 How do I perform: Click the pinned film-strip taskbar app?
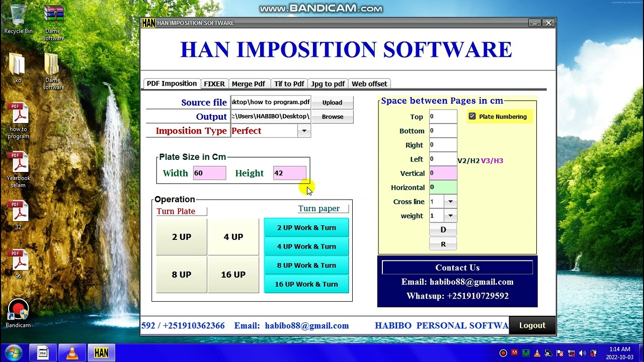[43, 353]
